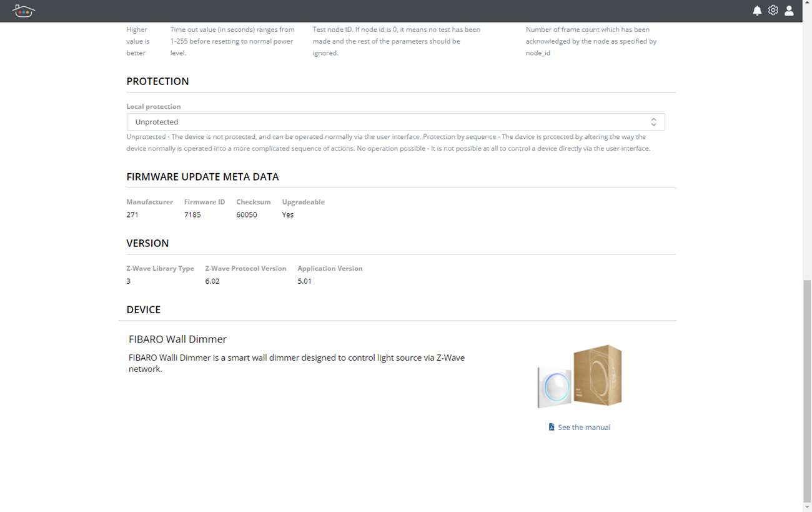Click the "Test node ID" description text
The image size is (812, 512).
point(396,41)
